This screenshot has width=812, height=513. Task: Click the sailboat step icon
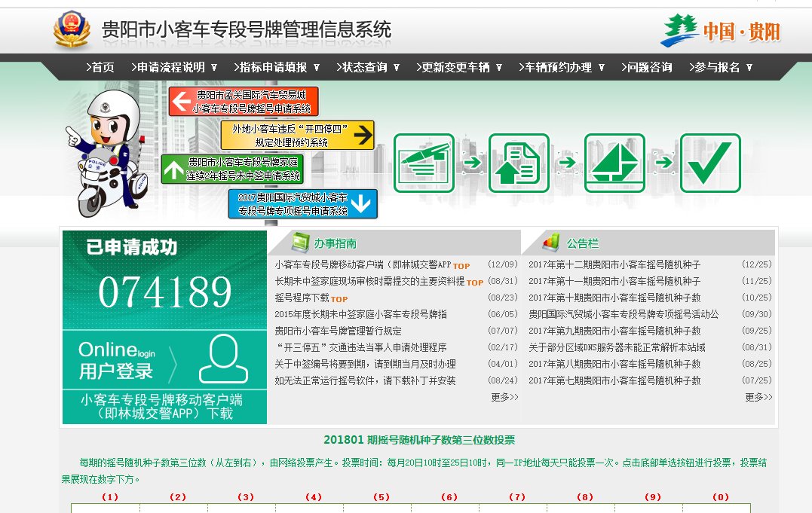[614, 163]
